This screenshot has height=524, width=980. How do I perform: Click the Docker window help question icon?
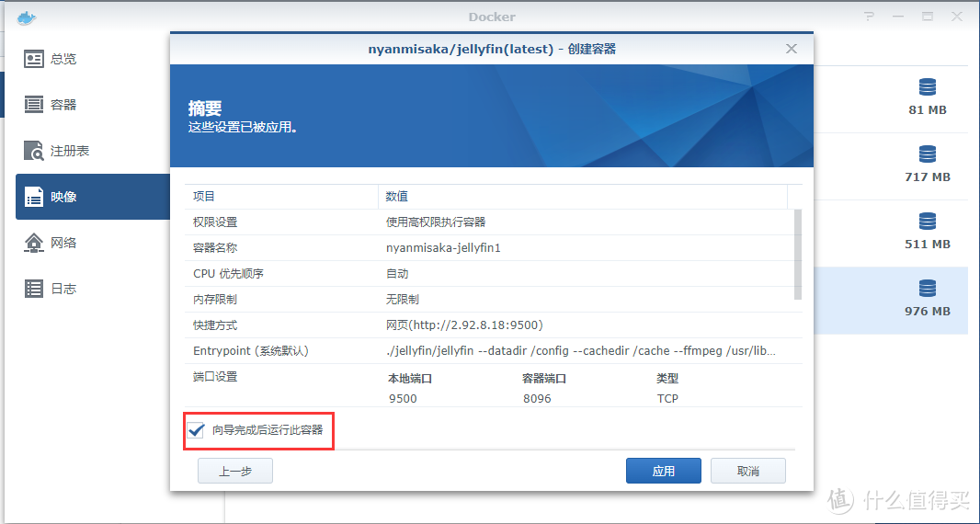tap(869, 17)
